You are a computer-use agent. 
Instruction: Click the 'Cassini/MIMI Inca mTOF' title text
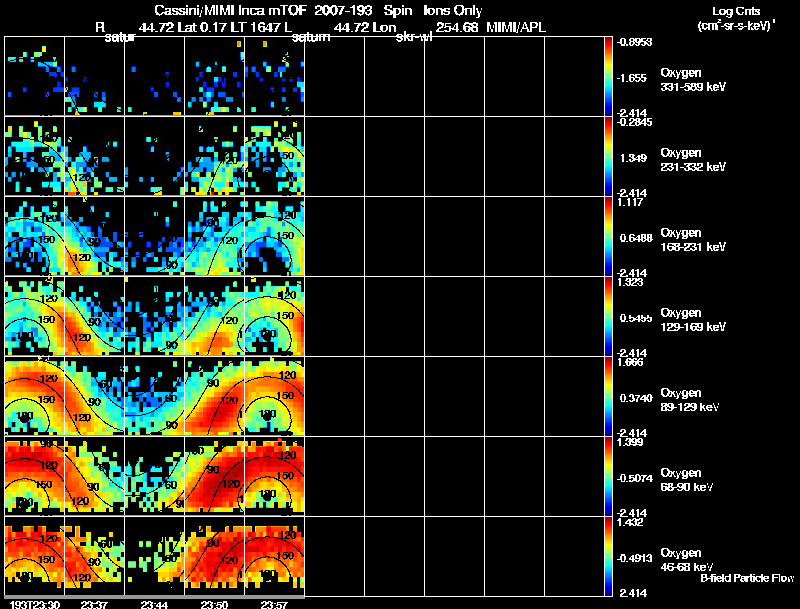coord(230,10)
